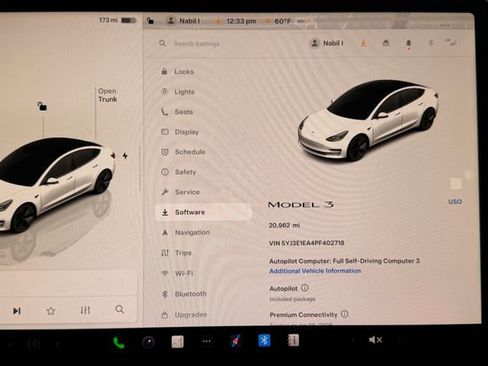Open the dashcam icon in bottom bar
This screenshot has width=488, height=366.
[148, 342]
